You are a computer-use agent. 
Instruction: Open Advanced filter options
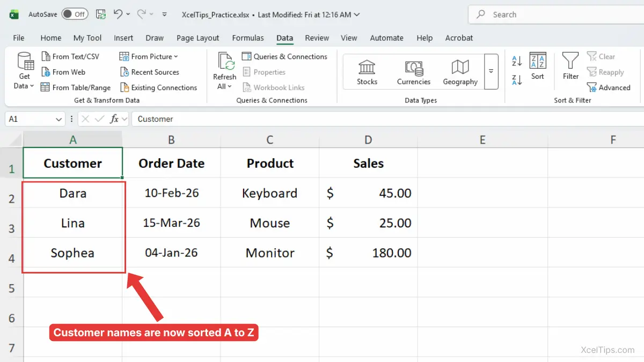[x=609, y=87]
